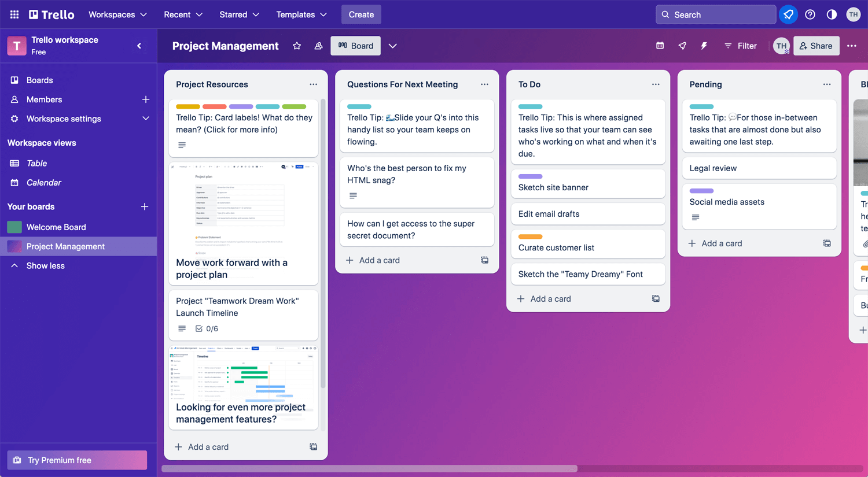
Task: Open the Launch Timeline card
Action: (x=244, y=315)
